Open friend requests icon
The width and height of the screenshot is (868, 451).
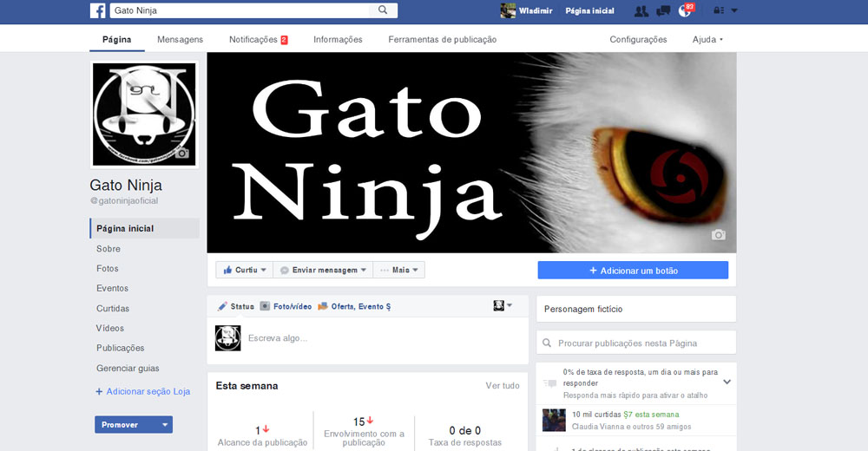(x=641, y=11)
